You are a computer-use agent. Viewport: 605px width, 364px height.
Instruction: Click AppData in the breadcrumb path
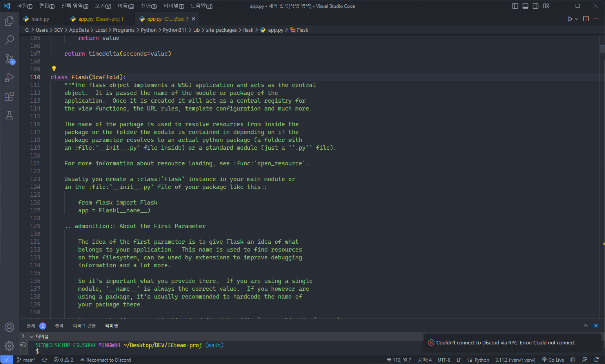79,30
